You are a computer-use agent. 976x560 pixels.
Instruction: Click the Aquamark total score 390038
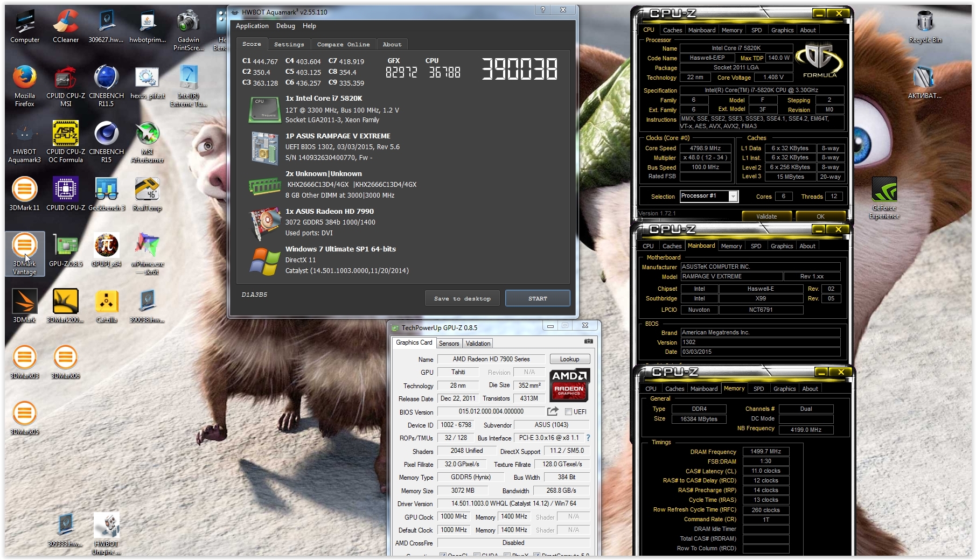coord(519,69)
